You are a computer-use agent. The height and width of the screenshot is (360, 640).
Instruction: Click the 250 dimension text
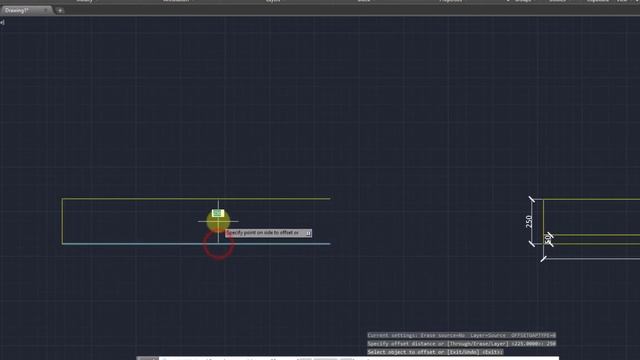(x=529, y=222)
